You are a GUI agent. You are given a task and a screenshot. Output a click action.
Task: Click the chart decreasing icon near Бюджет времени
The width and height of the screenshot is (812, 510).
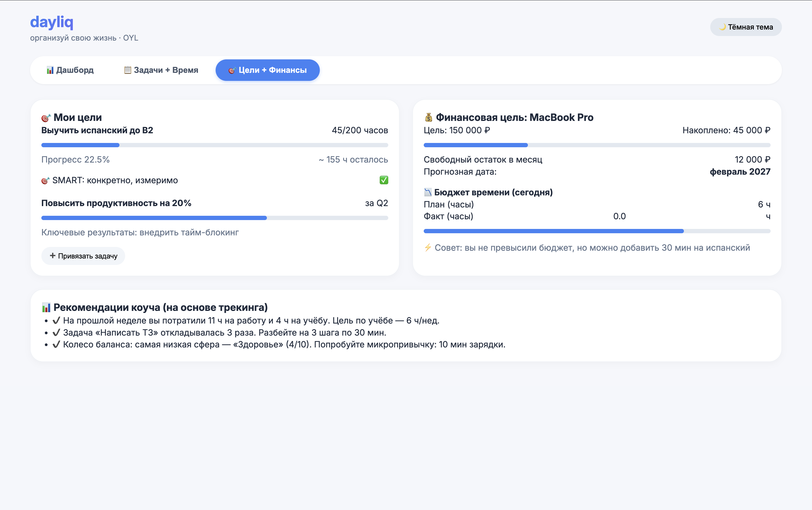428,192
